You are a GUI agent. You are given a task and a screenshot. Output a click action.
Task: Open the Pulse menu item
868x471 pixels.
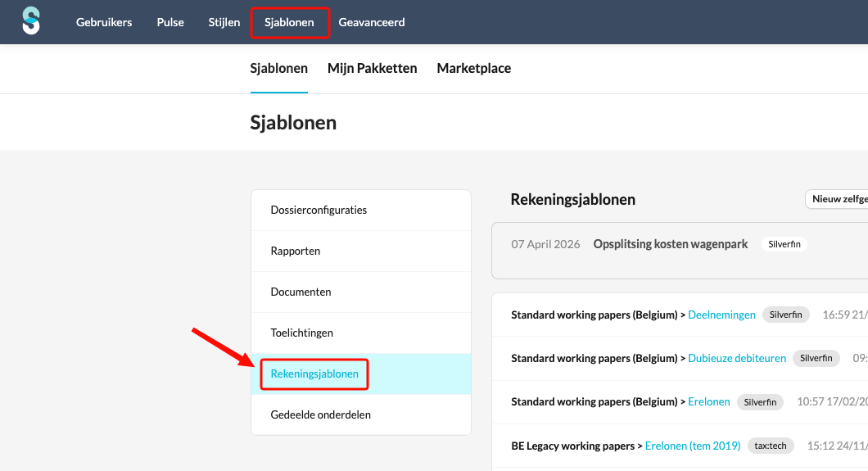tap(170, 22)
